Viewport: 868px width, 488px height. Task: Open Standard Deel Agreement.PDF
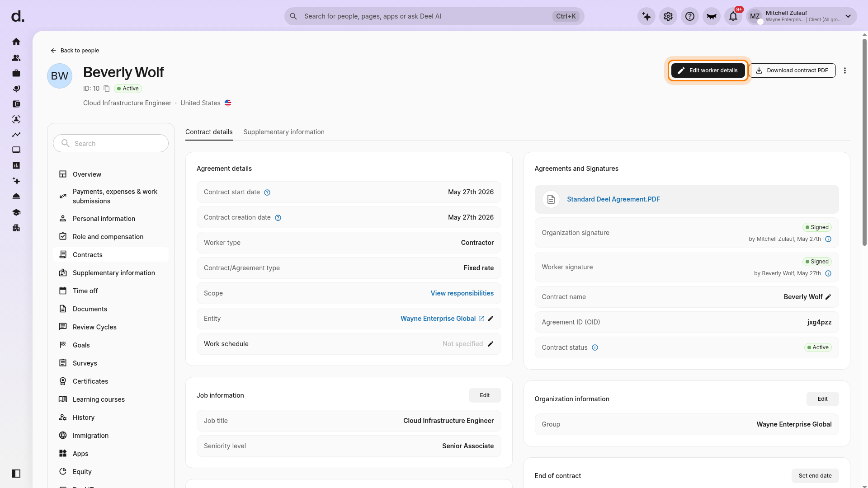tap(613, 199)
